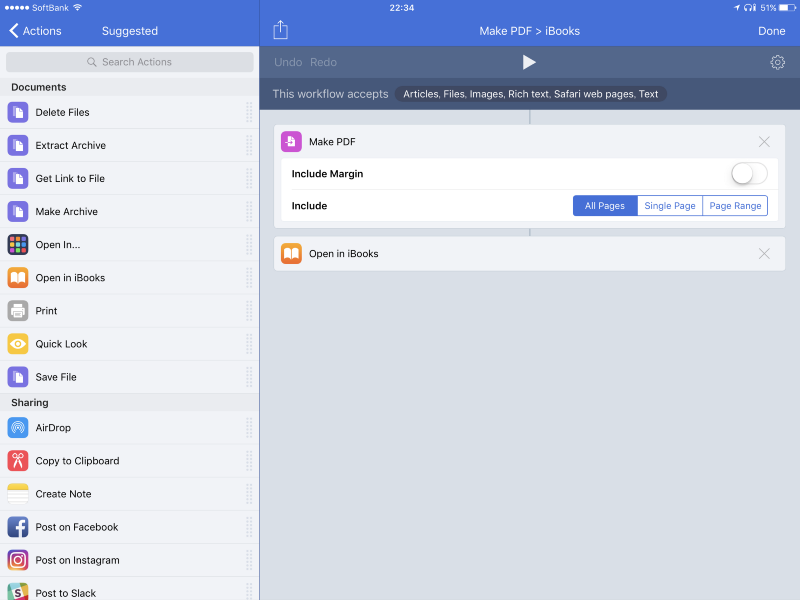The width and height of the screenshot is (800, 600).
Task: Tap the status bar clock
Action: pyautogui.click(x=402, y=8)
